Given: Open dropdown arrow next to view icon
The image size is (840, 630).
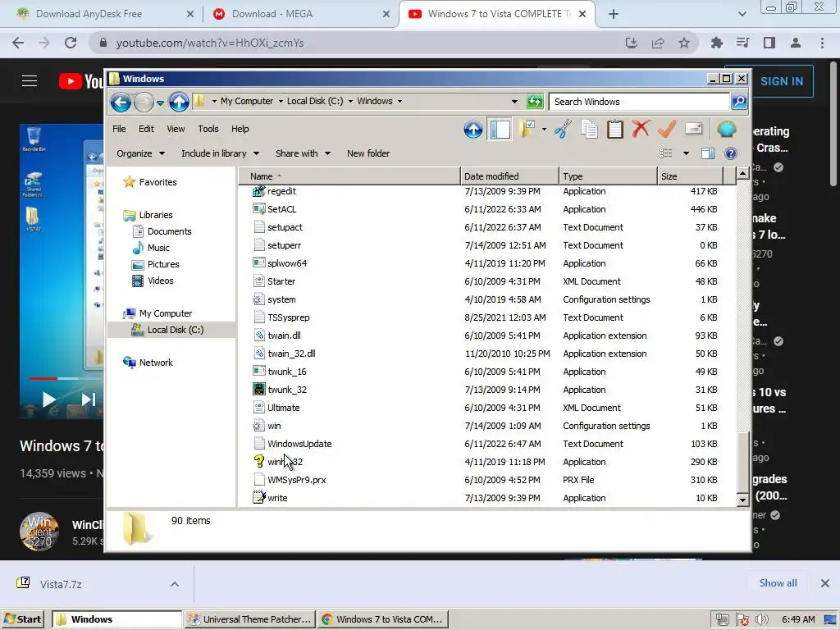Looking at the screenshot, I should tap(686, 153).
